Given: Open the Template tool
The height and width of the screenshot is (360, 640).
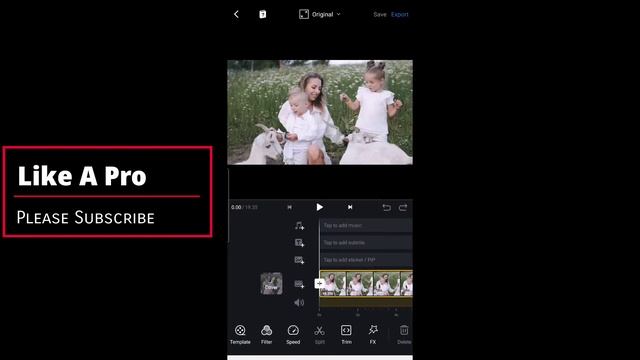Looking at the screenshot, I should pyautogui.click(x=240, y=334).
